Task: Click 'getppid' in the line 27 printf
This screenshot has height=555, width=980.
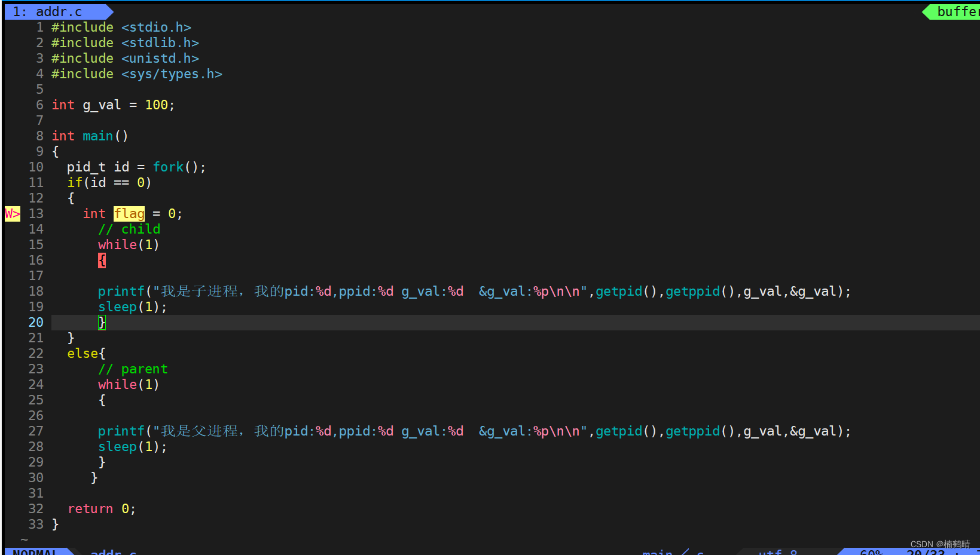Action: tap(693, 431)
